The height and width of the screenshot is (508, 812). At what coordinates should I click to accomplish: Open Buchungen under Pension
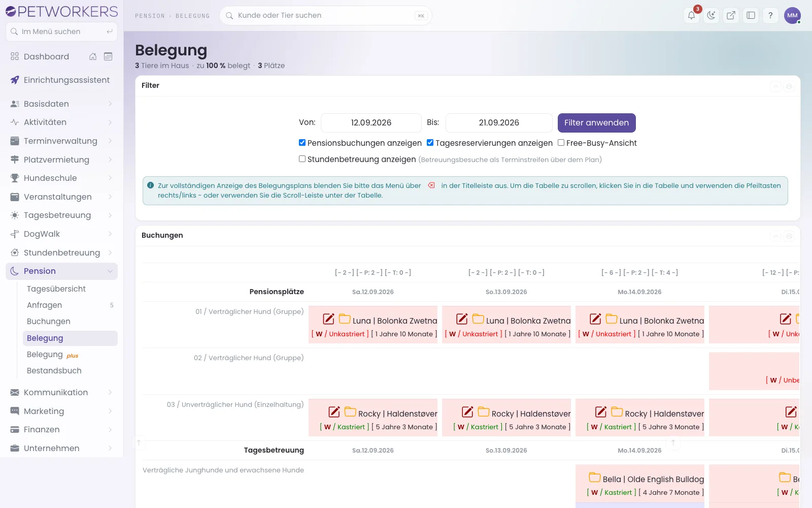click(x=70, y=322)
